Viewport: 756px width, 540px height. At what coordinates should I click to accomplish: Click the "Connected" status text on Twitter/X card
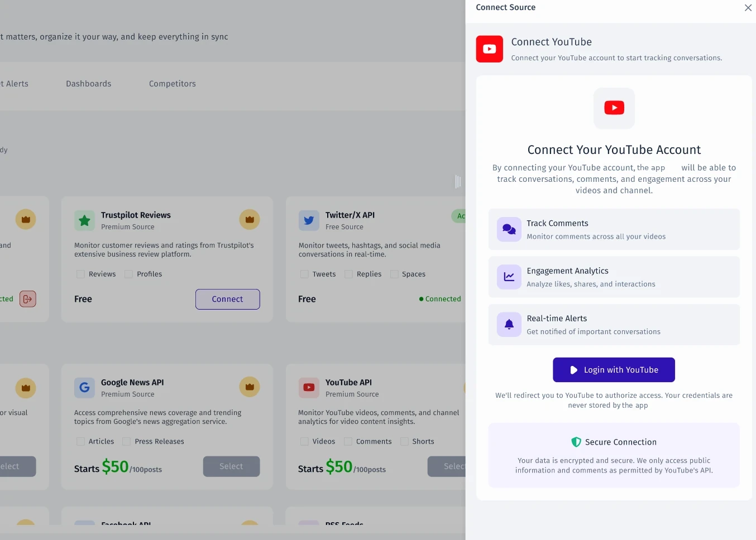point(443,299)
